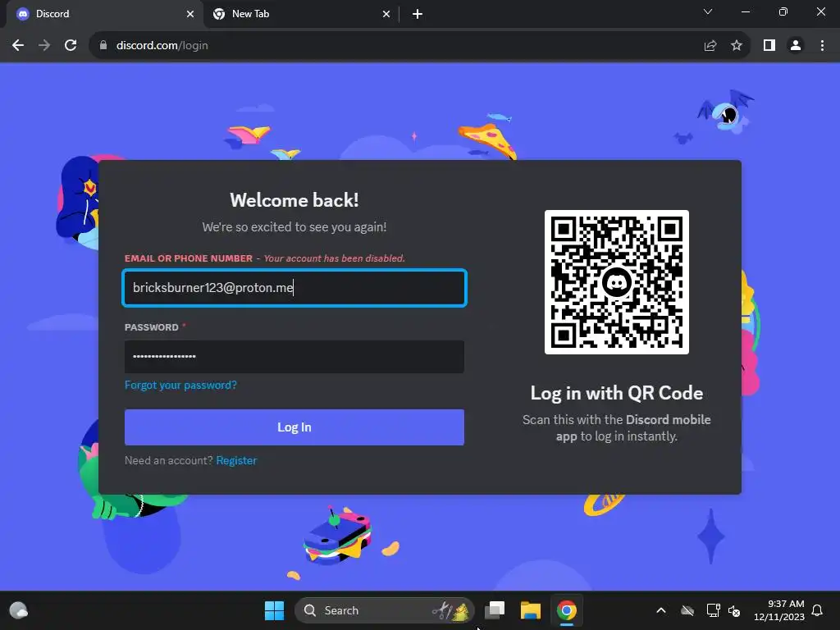
Task: Open the notifications bell icon
Action: 817,610
